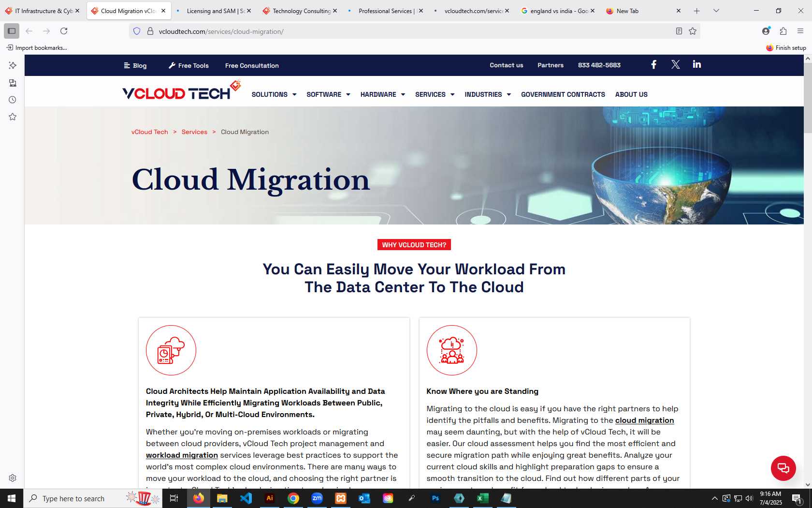This screenshot has height=508, width=812.
Task: Expand the SOLUTIONS dropdown menu
Action: [274, 94]
